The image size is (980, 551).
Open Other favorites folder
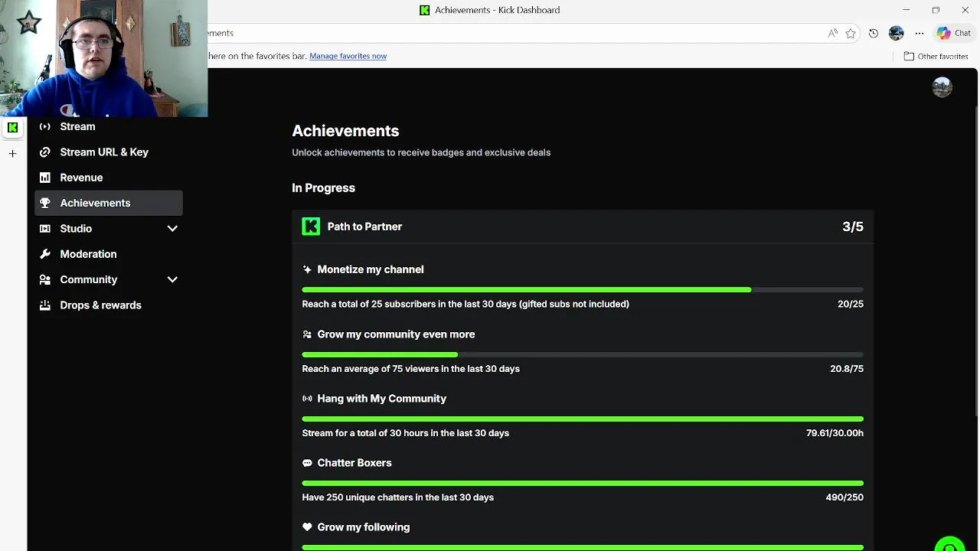tap(936, 56)
